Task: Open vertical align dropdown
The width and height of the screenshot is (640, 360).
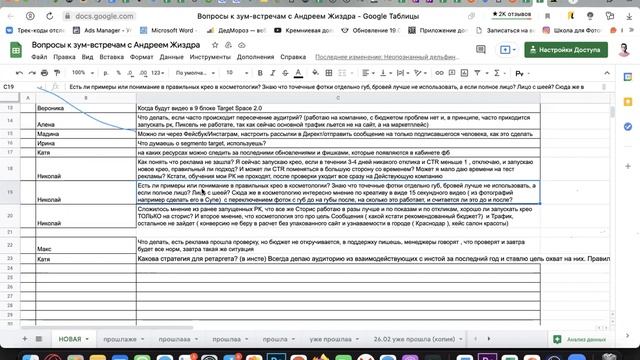Action: click(385, 73)
